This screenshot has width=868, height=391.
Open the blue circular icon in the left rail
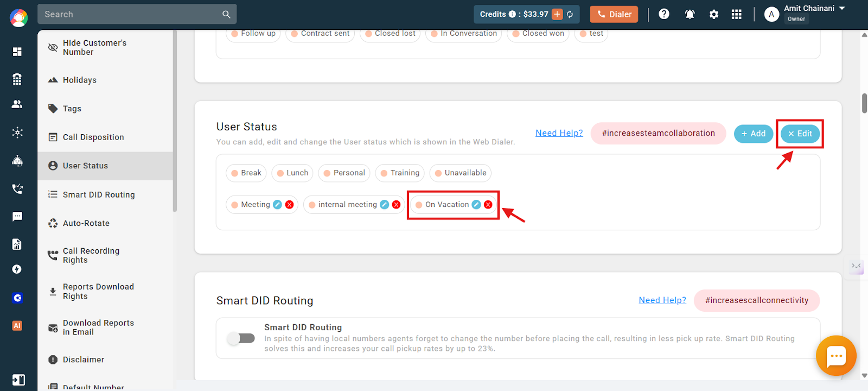coord(17,298)
